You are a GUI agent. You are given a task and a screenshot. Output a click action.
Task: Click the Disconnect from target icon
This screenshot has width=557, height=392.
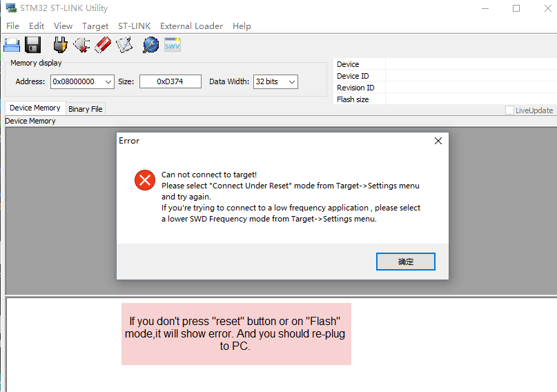(x=81, y=45)
